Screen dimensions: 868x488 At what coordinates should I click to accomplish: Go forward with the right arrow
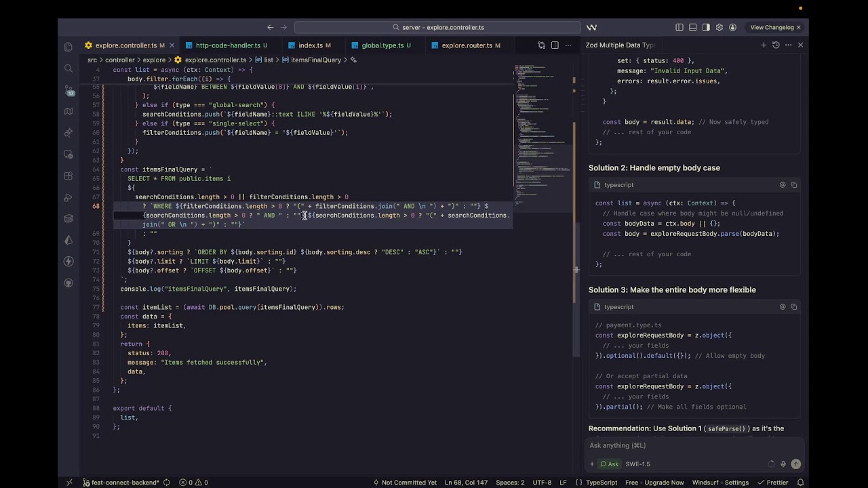pos(284,28)
